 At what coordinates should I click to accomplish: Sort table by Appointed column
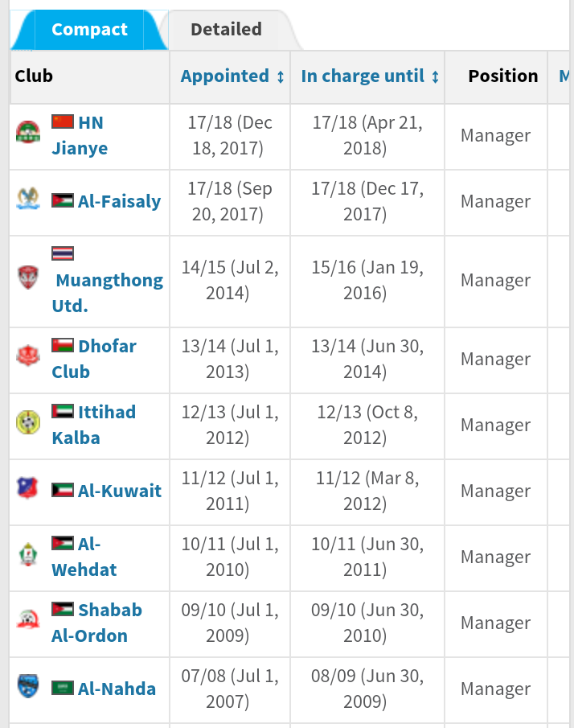click(x=232, y=76)
